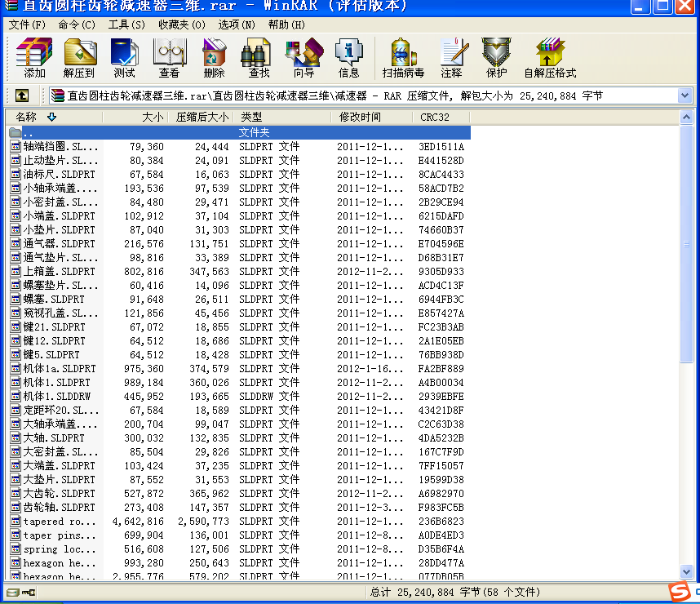Select file 机体1a.SLDPRT
700x604 pixels.
60,369
